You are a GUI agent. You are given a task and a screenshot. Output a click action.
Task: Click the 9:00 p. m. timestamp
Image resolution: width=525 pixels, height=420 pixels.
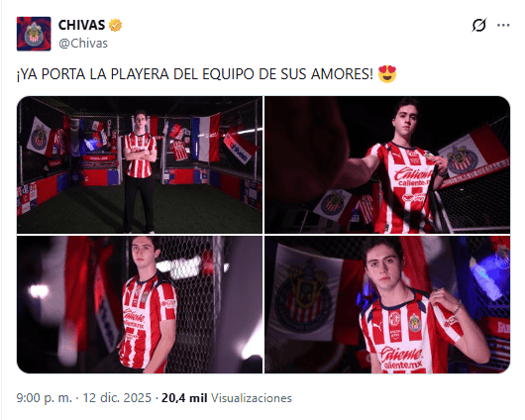pos(45,398)
